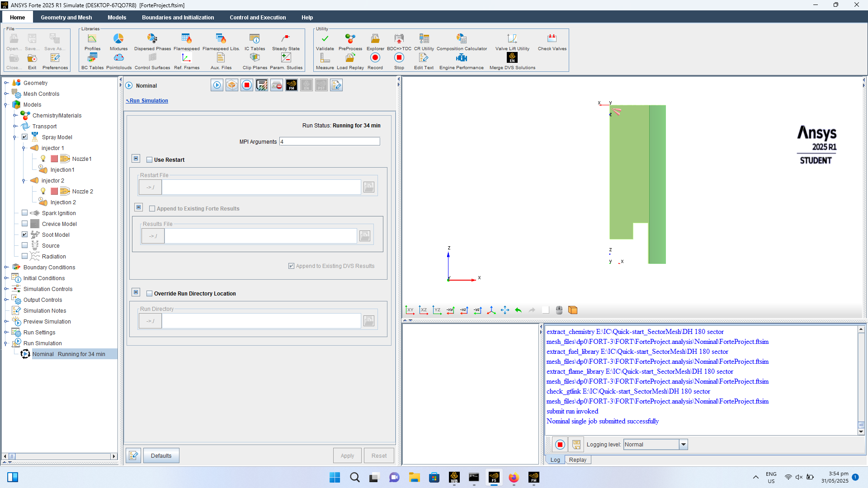Open Steady State library
868x488 pixels.
286,42
